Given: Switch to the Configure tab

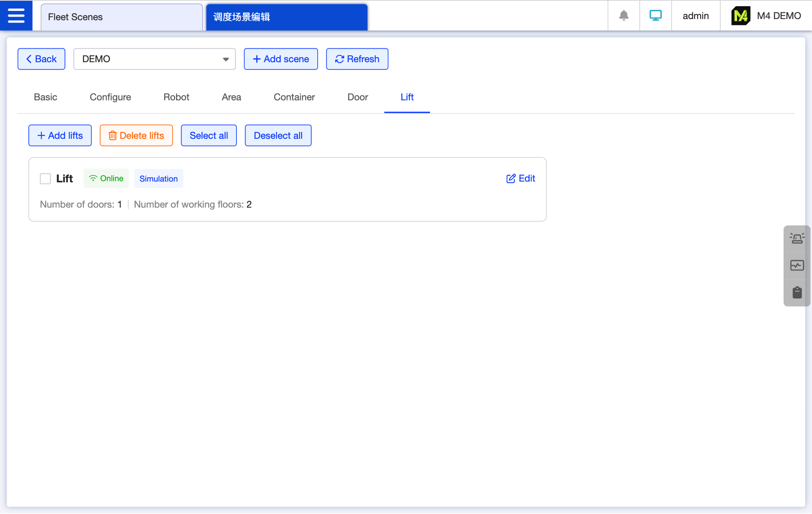Looking at the screenshot, I should pyautogui.click(x=110, y=97).
